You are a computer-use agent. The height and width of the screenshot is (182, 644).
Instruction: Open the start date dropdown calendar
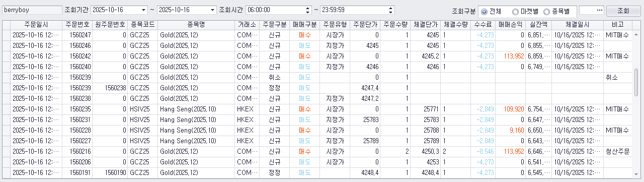pyautogui.click(x=143, y=10)
